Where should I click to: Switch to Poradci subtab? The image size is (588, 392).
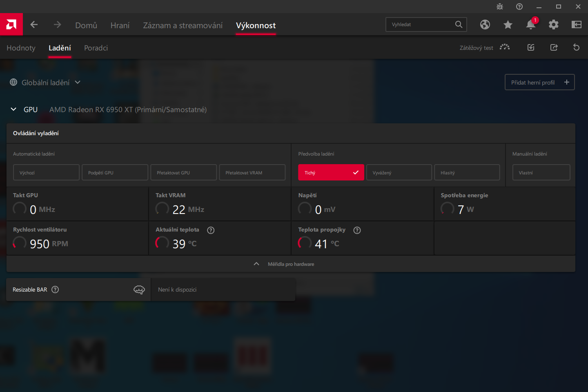pyautogui.click(x=96, y=48)
